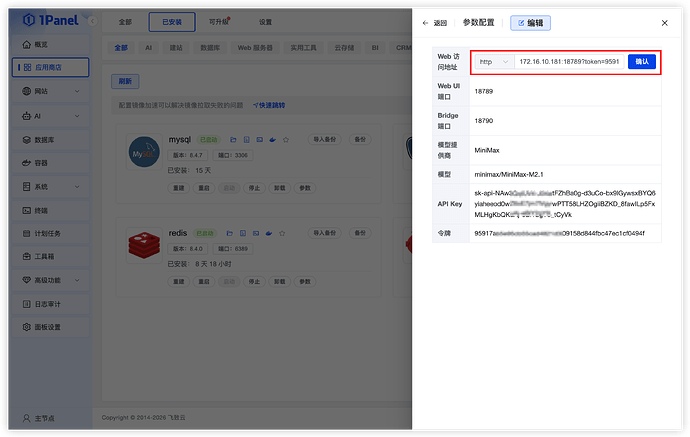This screenshot has width=690, height=437.
Task: Click the 编辑 edit button
Action: click(x=529, y=22)
